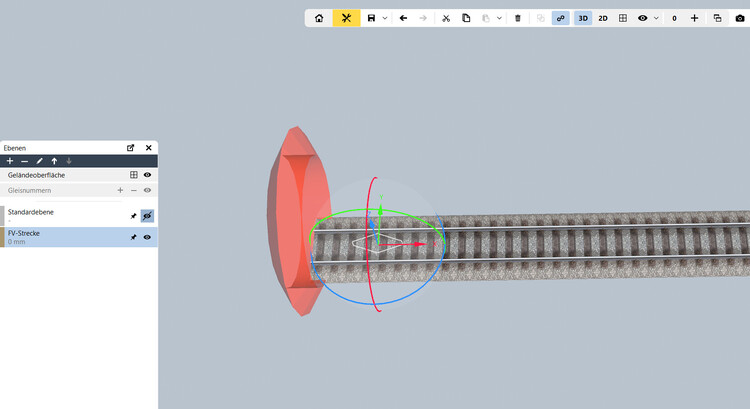Click the red X axis arrow gizmo
Viewport: 750px width, 409px height.
(x=420, y=244)
